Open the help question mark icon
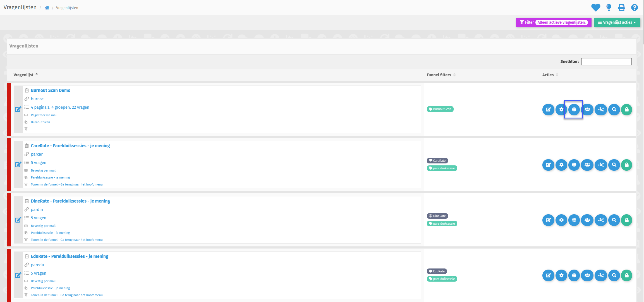 (635, 8)
